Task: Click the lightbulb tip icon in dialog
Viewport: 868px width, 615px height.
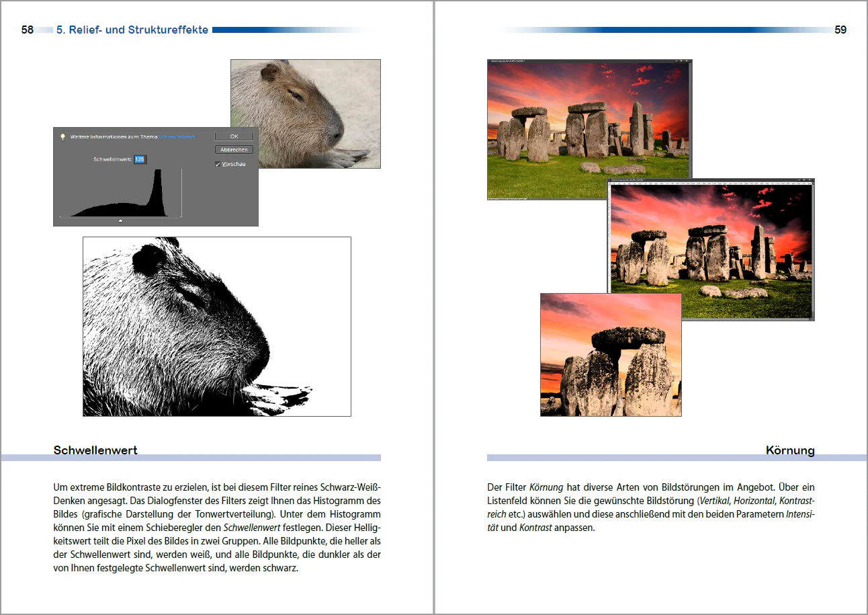Action: (63, 136)
